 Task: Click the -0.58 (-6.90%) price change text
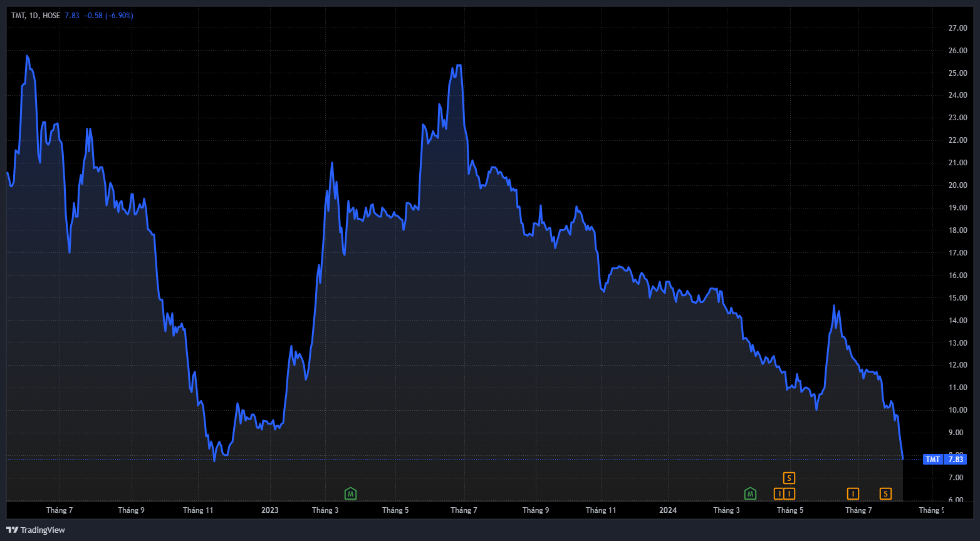point(108,15)
